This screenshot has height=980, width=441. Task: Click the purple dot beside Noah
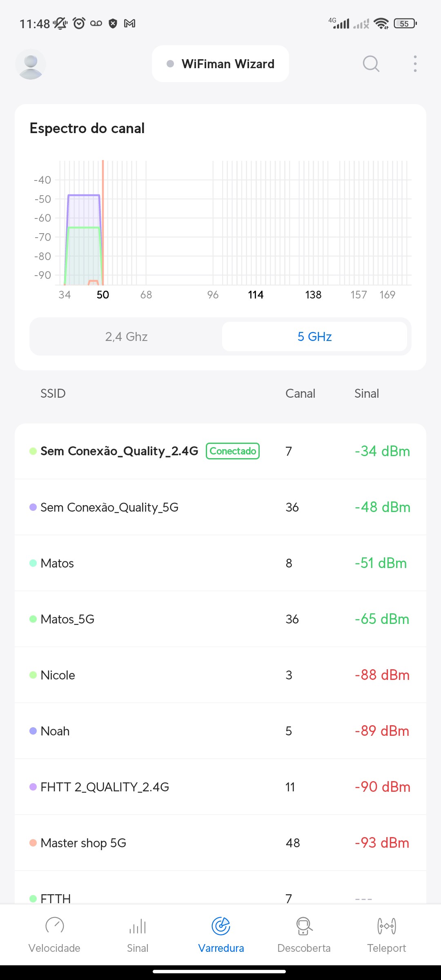[x=33, y=731]
